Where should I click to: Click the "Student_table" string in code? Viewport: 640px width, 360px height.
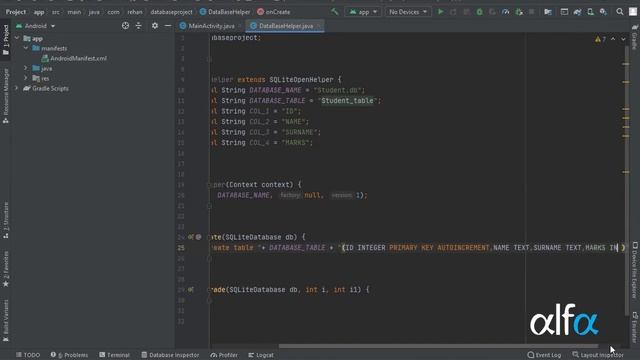(347, 100)
